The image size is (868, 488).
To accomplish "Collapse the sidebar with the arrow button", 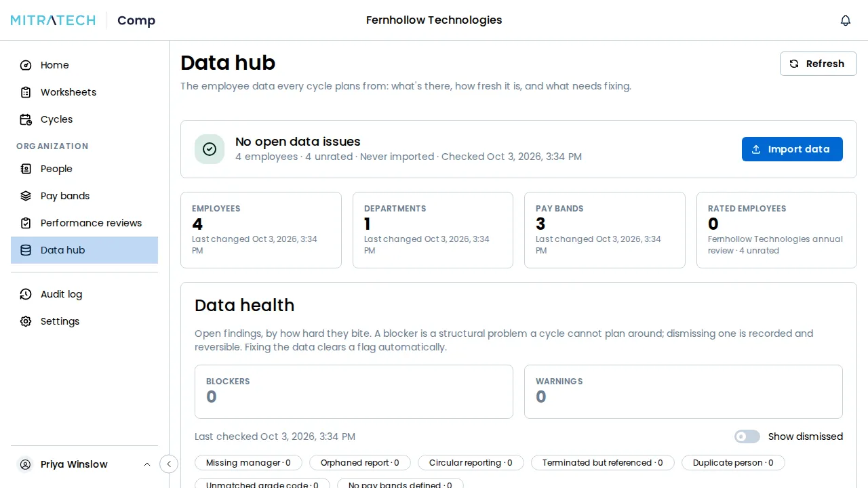I will click(x=169, y=464).
